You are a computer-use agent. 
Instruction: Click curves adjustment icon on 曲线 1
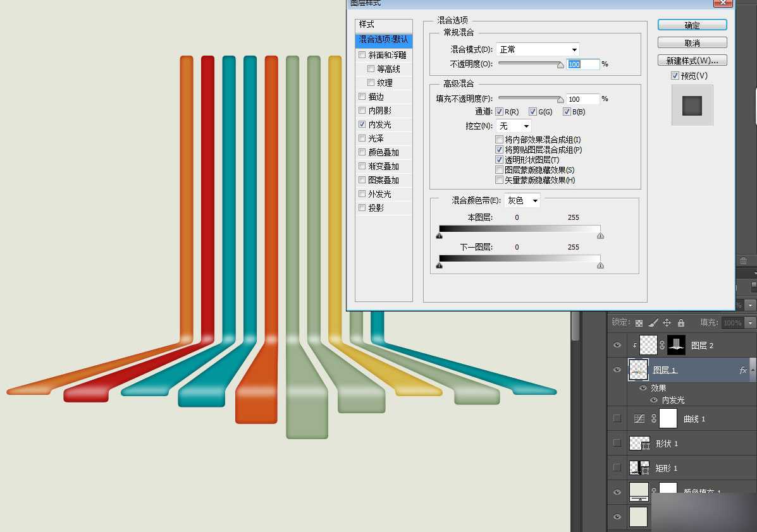pos(639,419)
